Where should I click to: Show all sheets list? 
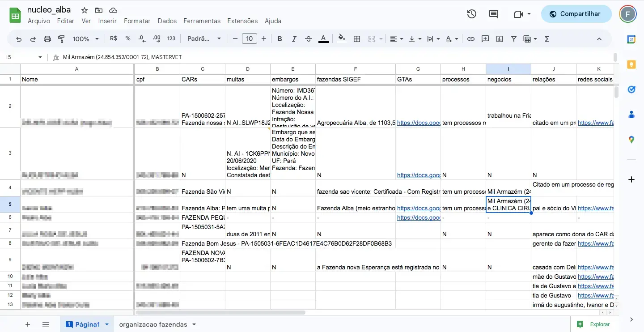point(45,324)
